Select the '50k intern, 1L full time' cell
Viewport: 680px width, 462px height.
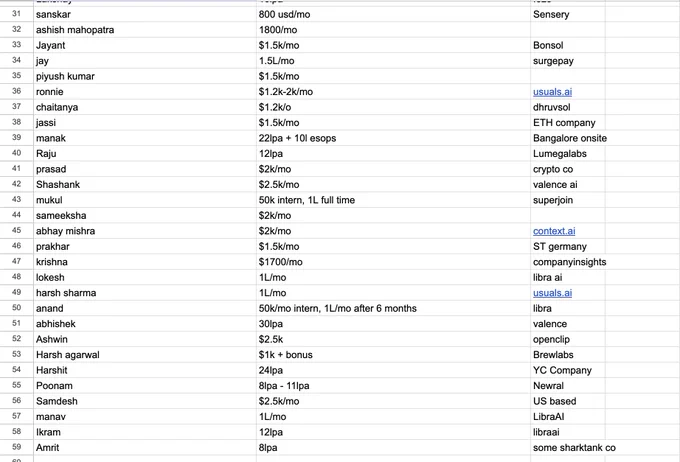(x=393, y=200)
